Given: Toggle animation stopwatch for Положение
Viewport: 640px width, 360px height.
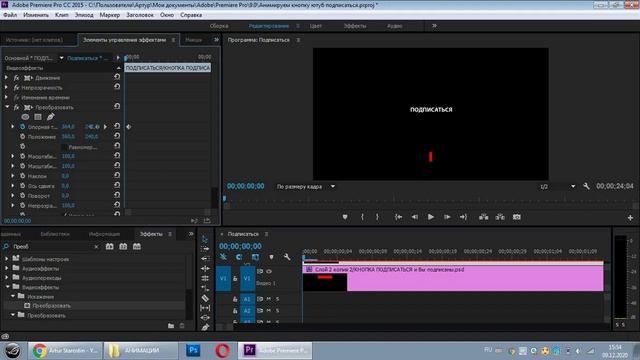Looking at the screenshot, I should [x=22, y=136].
